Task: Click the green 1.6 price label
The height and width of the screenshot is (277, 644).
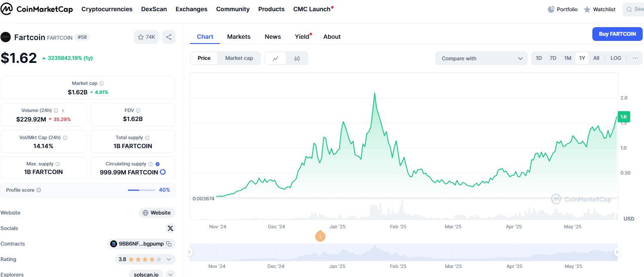Action: pos(623,117)
